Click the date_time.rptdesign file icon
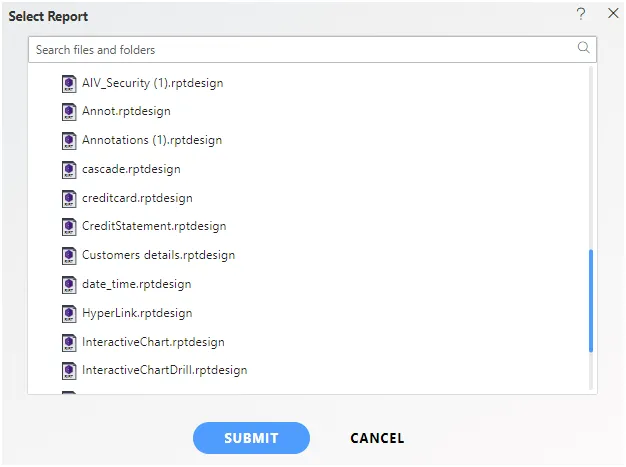626x467 pixels. (x=69, y=285)
